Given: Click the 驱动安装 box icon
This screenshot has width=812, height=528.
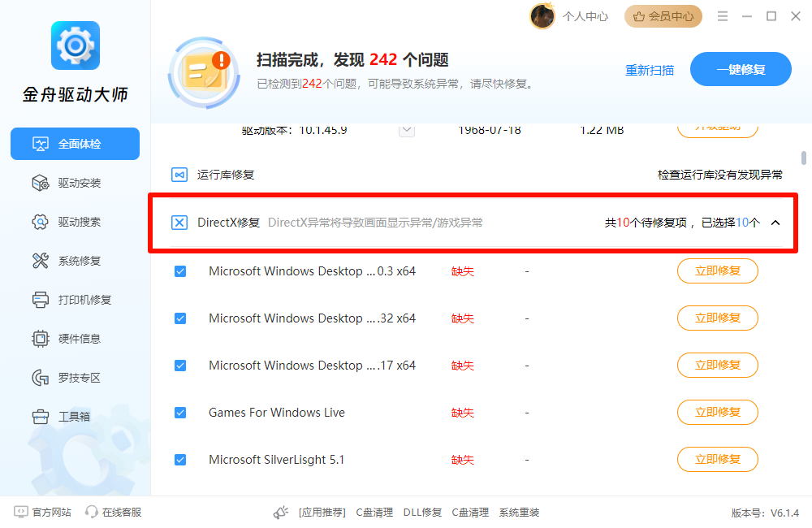Looking at the screenshot, I should click(x=41, y=183).
